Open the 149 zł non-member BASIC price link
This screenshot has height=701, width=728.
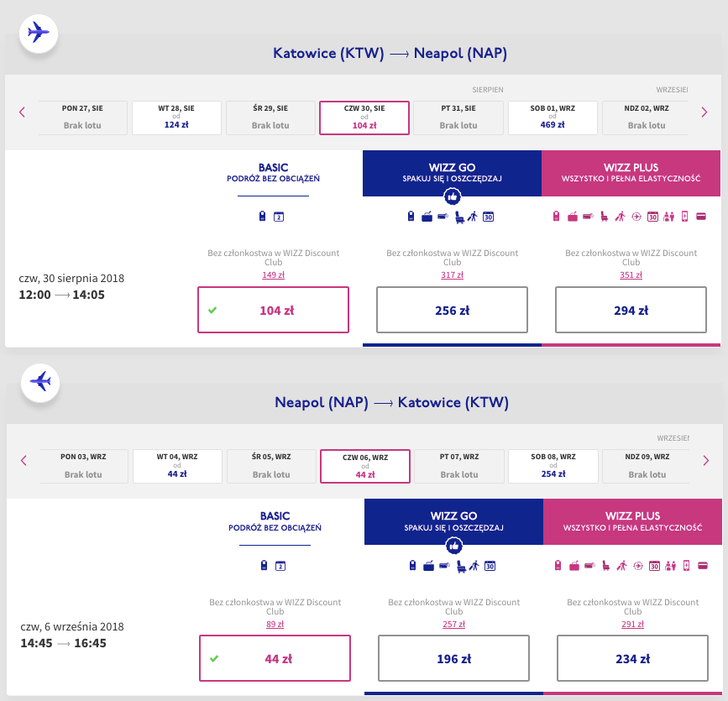pos(273,275)
